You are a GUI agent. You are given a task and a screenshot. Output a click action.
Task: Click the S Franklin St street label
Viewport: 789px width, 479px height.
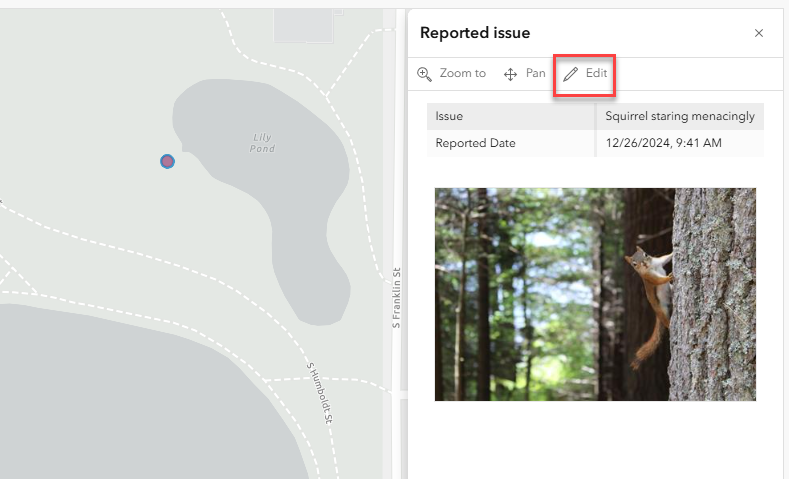coord(396,298)
